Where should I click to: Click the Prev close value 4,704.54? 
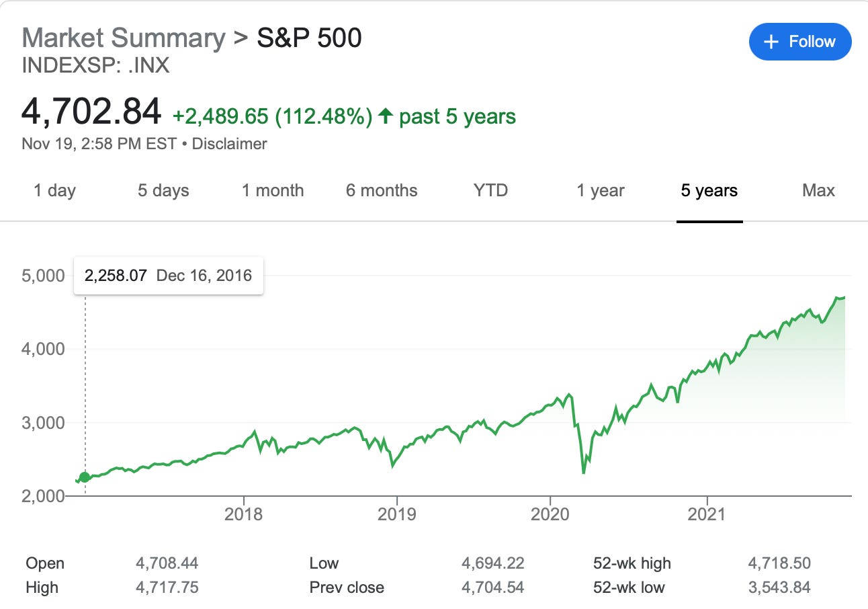tap(494, 586)
